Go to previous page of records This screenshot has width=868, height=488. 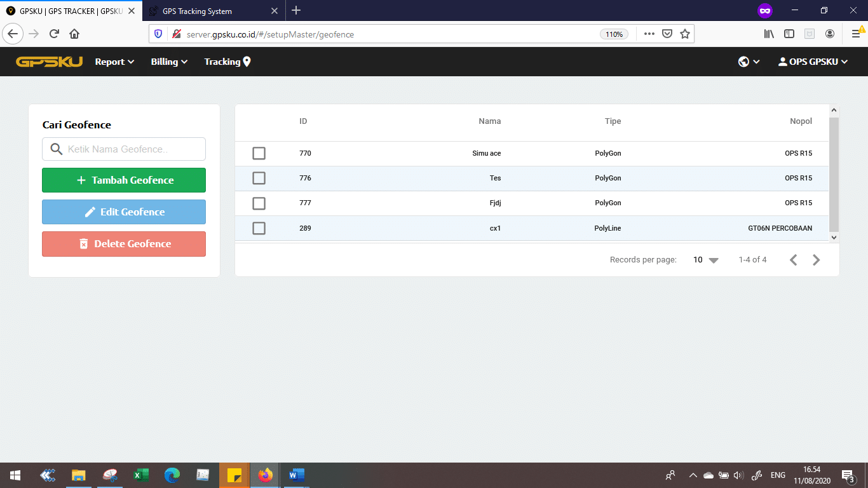coord(793,260)
